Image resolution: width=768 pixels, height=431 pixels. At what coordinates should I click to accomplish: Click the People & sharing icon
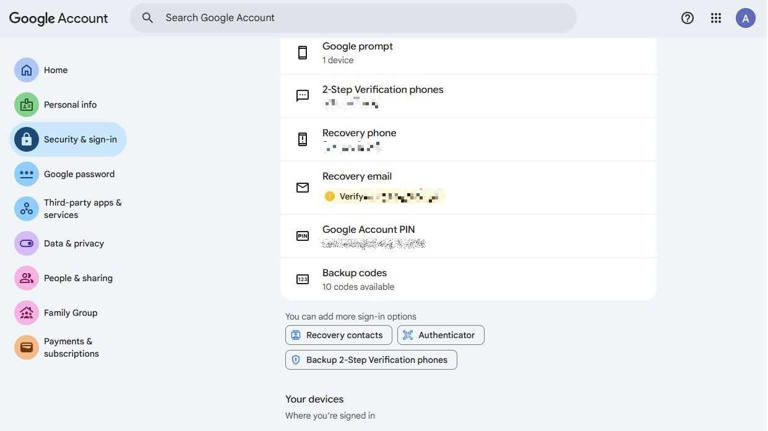[x=26, y=278]
